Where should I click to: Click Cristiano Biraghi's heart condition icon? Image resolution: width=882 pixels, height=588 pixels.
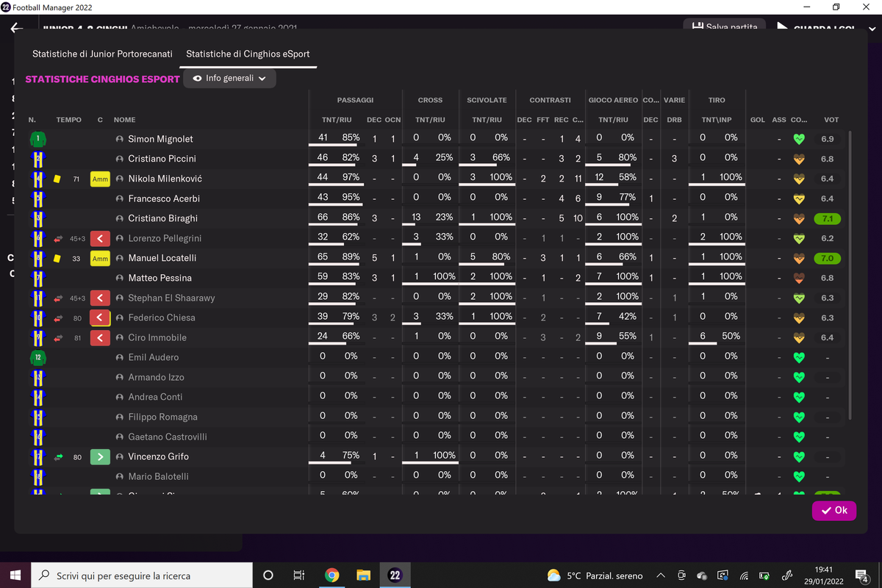pyautogui.click(x=800, y=218)
